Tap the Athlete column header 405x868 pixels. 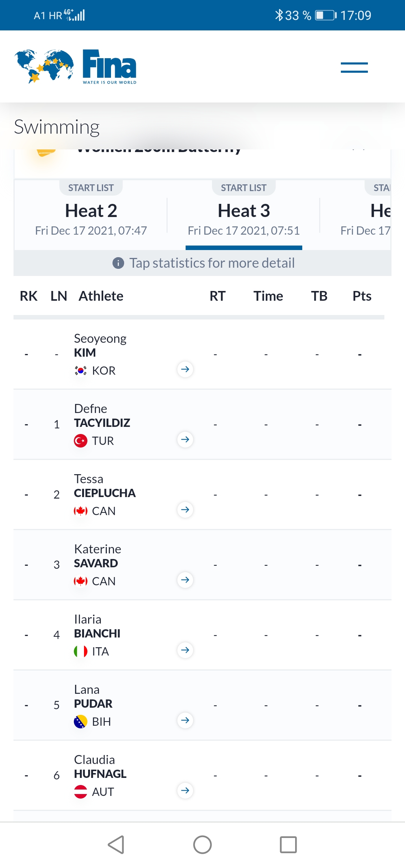101,296
